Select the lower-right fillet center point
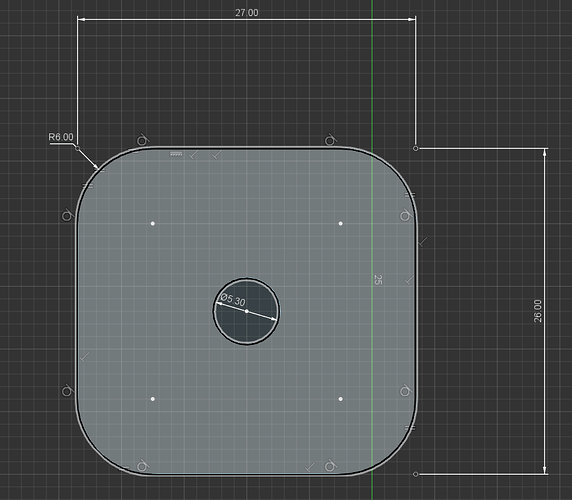This screenshot has height=500, width=572. [x=340, y=399]
